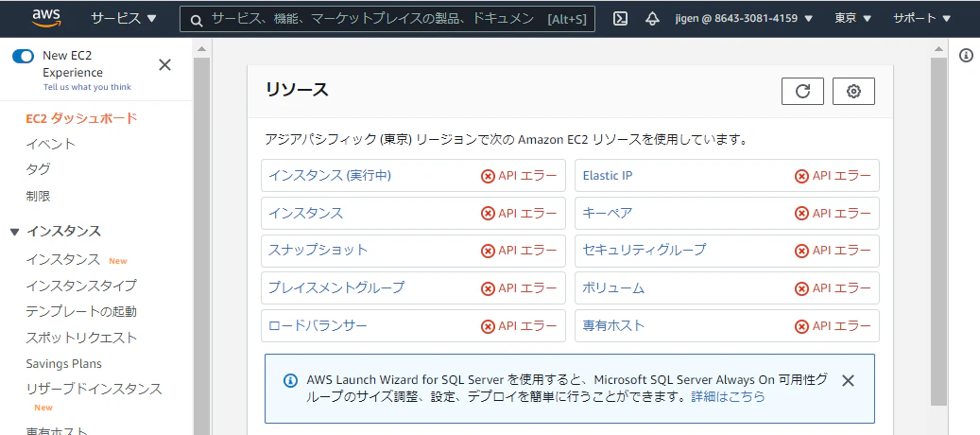Click the error icon beside ボリューム

[801, 288]
